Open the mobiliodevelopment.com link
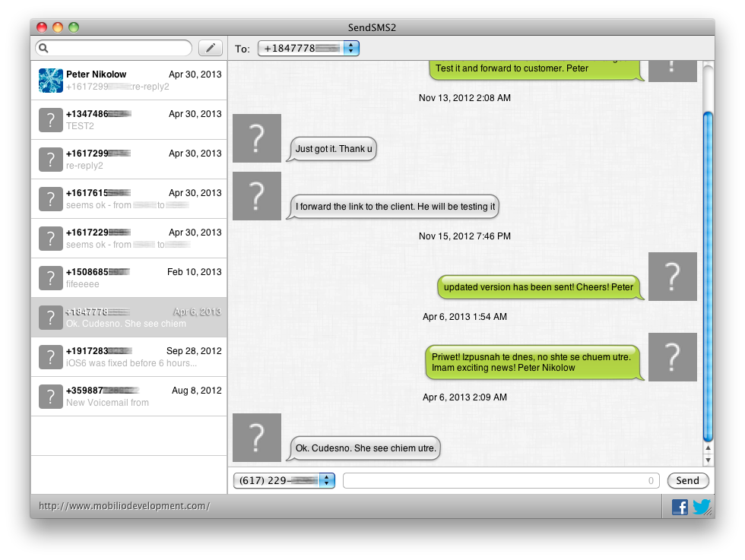This screenshot has width=745, height=560. (x=125, y=506)
